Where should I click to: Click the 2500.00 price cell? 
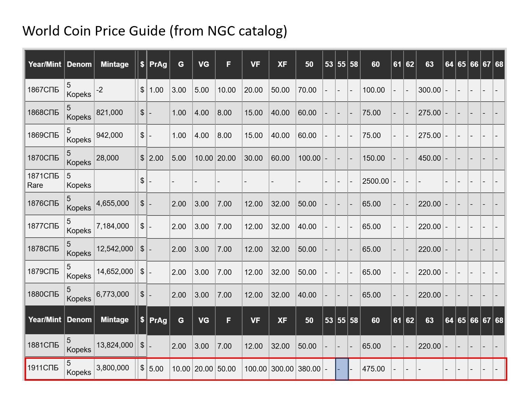(375, 181)
